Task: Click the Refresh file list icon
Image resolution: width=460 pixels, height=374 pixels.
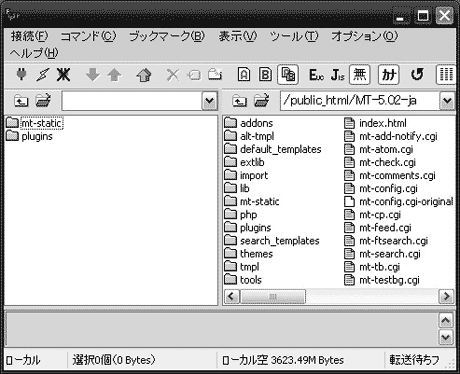Action: (417, 74)
